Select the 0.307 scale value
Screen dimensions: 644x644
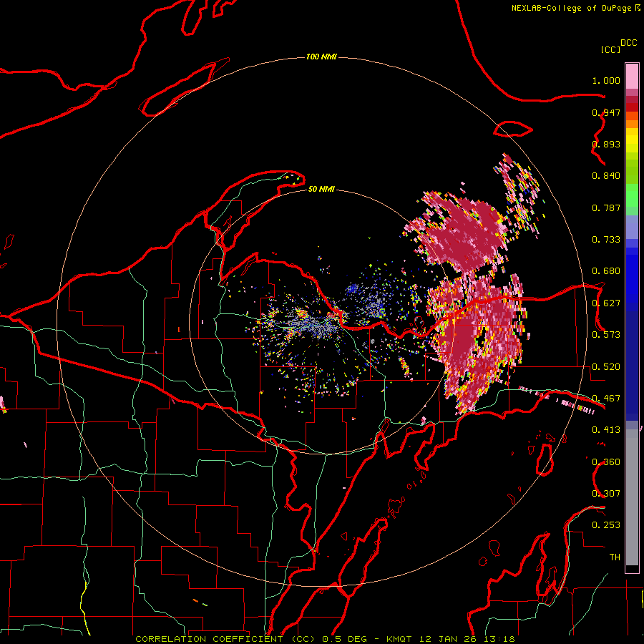pyautogui.click(x=606, y=494)
